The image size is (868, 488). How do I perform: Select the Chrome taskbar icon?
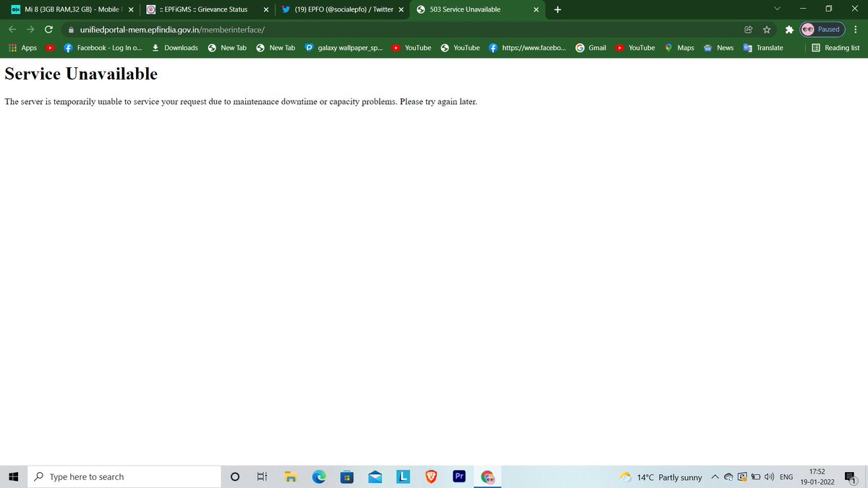coord(488,476)
